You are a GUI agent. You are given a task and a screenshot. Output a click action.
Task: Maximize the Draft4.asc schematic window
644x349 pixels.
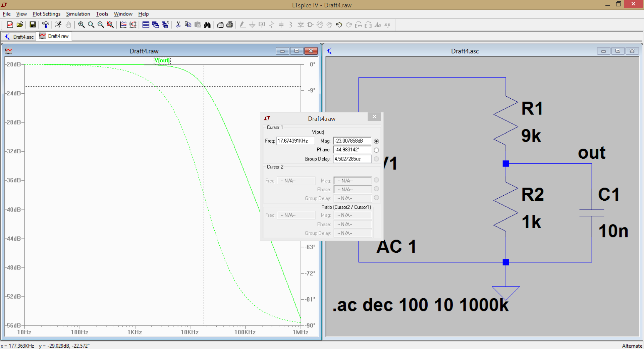(618, 51)
